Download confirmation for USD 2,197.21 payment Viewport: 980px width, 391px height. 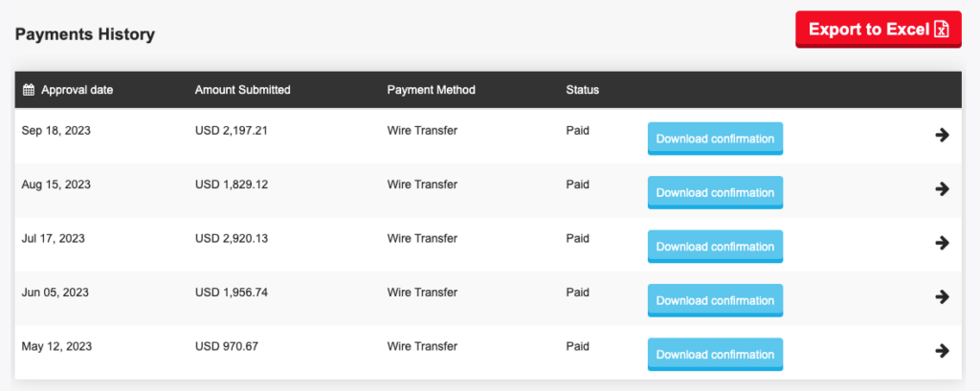click(x=715, y=139)
